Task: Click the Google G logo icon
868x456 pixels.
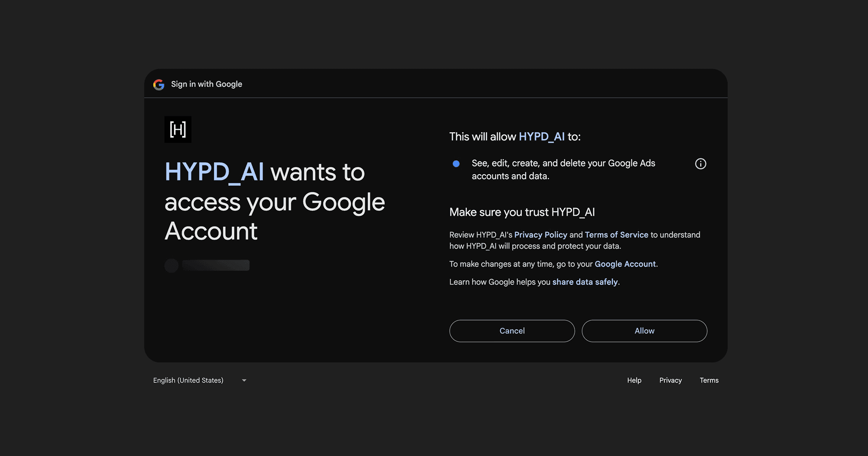Action: tap(159, 84)
